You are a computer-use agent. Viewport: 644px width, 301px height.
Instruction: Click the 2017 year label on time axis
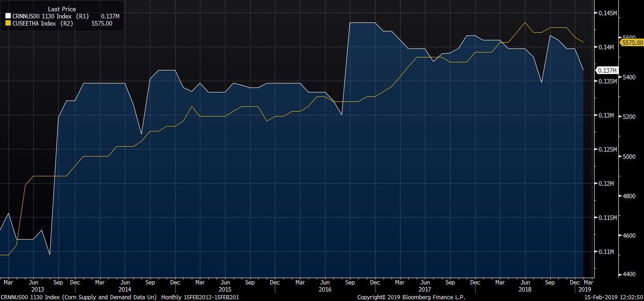coord(425,290)
